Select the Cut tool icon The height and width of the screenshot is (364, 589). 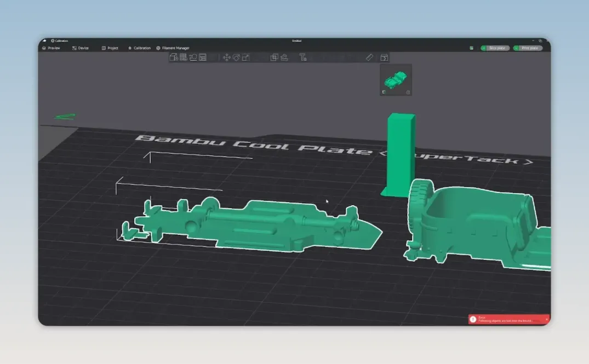click(x=284, y=57)
